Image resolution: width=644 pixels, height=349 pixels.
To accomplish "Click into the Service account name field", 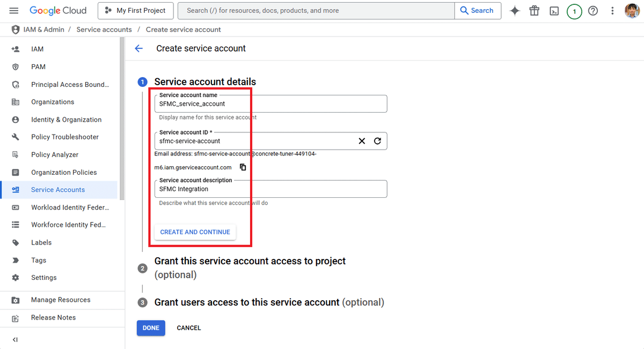I will point(271,104).
